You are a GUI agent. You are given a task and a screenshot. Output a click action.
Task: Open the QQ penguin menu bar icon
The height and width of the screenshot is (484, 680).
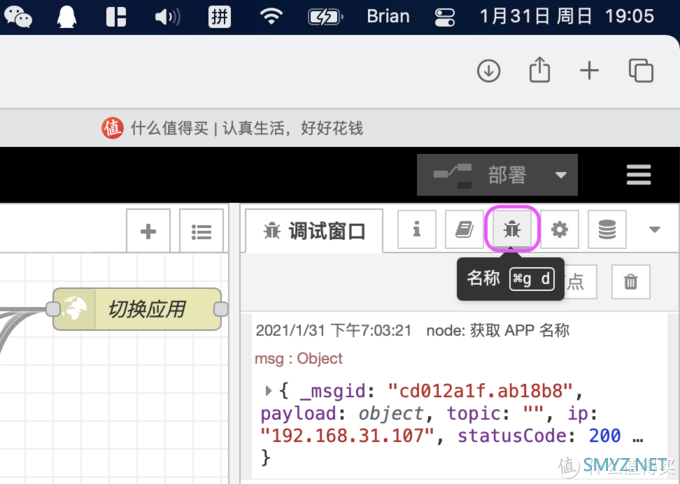67,17
